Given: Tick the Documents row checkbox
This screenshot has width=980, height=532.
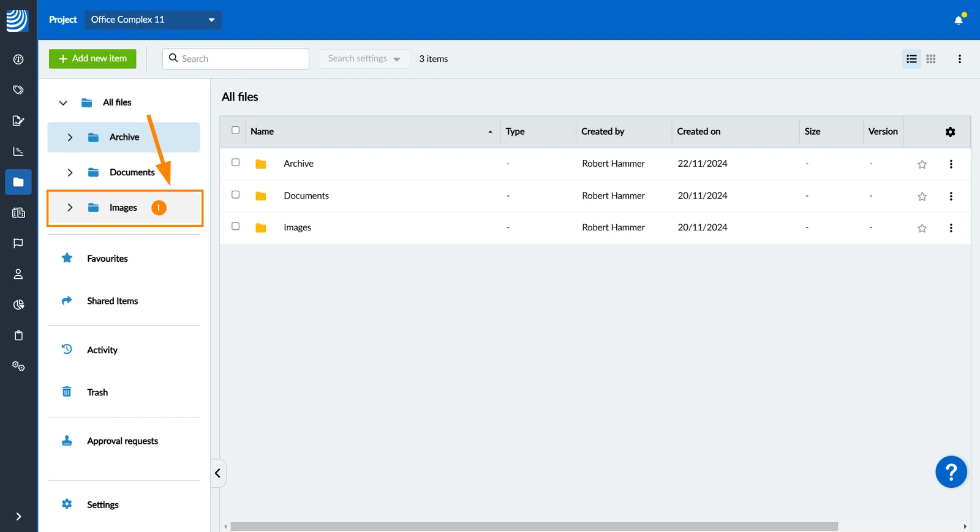Looking at the screenshot, I should pyautogui.click(x=235, y=194).
